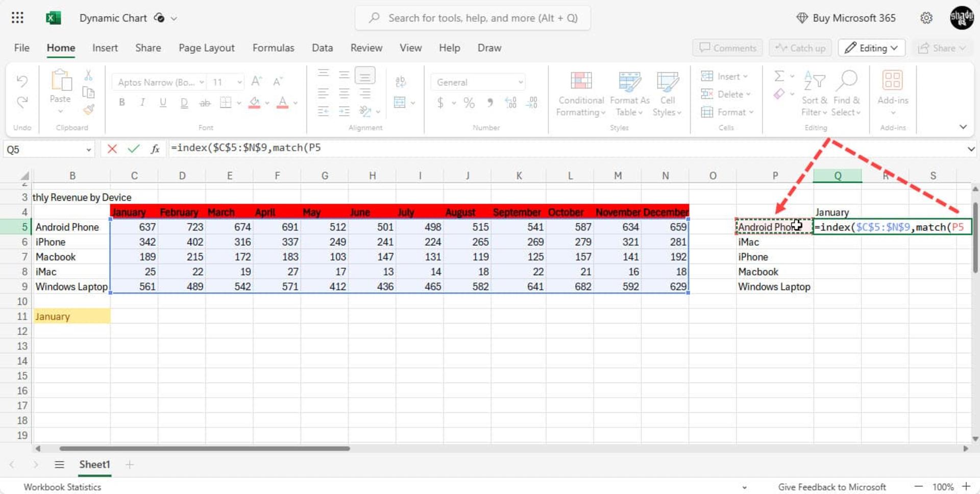
Task: Add a new sheet
Action: tap(130, 464)
